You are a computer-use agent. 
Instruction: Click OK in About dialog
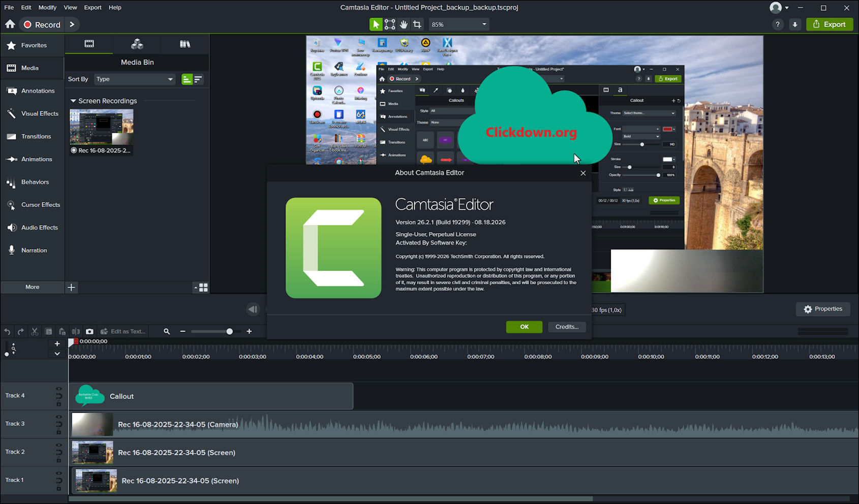click(524, 327)
